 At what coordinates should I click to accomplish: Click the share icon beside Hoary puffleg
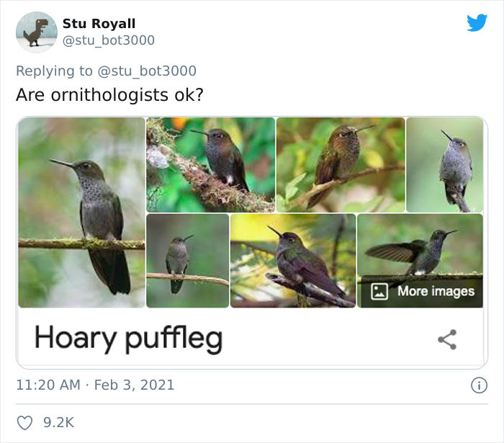pos(447,339)
